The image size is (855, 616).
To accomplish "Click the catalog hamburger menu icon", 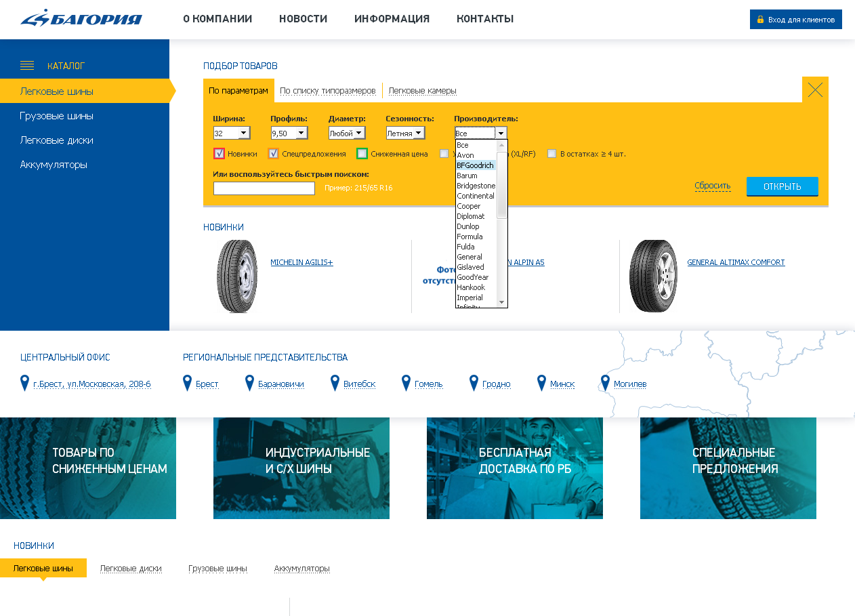I will 27,66.
